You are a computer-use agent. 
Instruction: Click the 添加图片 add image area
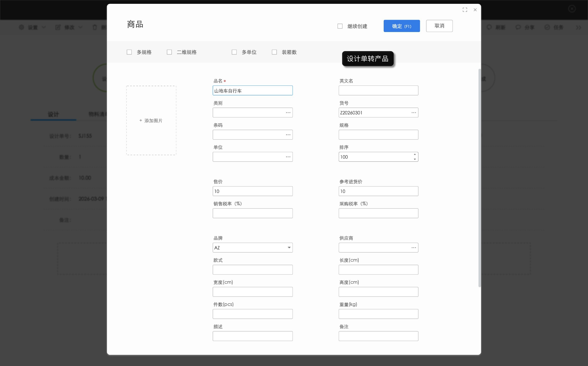point(151,120)
